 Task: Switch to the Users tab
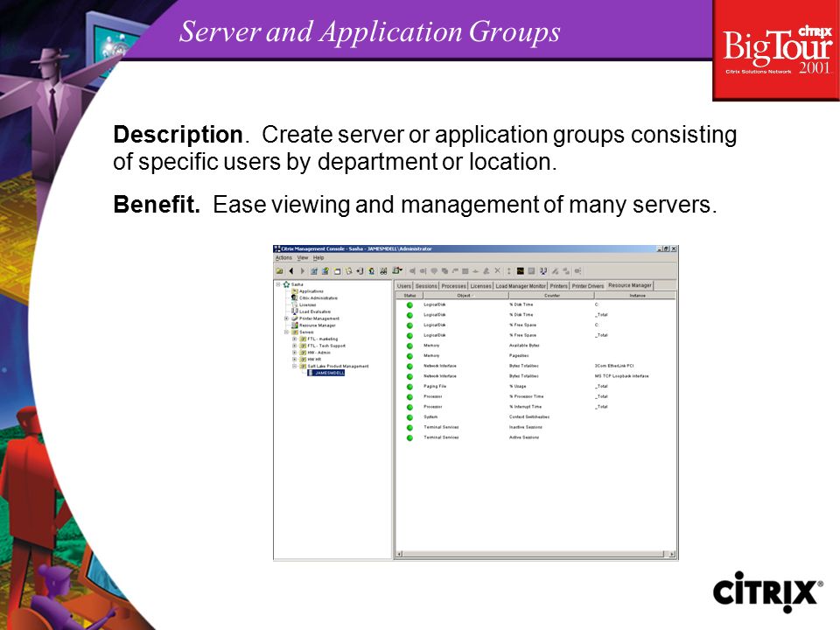[404, 286]
